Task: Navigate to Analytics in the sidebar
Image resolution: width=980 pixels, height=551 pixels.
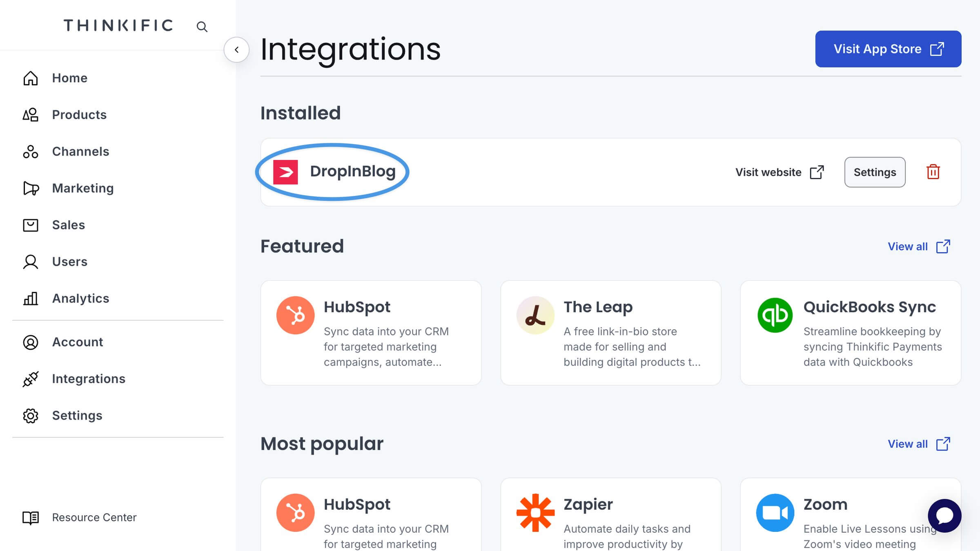Action: tap(80, 298)
